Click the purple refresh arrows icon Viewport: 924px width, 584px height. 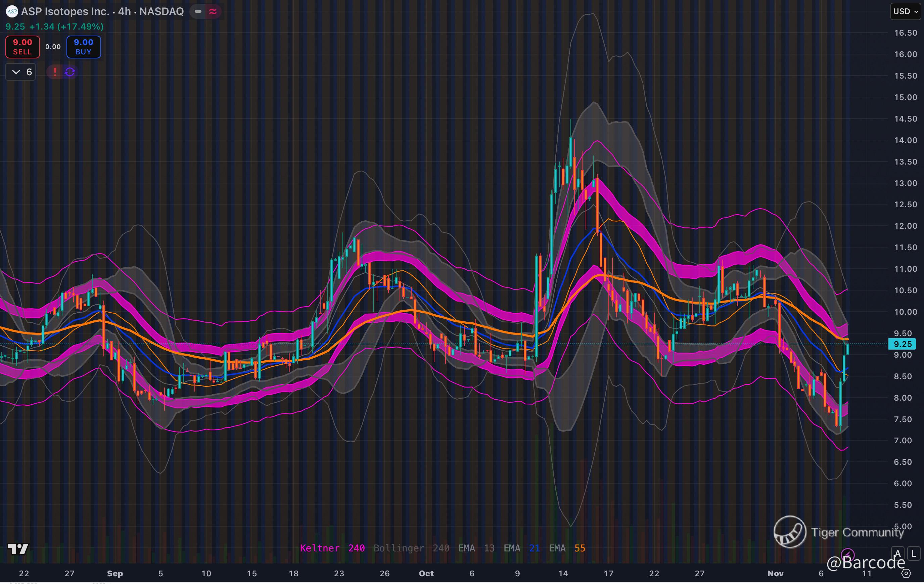click(x=70, y=72)
